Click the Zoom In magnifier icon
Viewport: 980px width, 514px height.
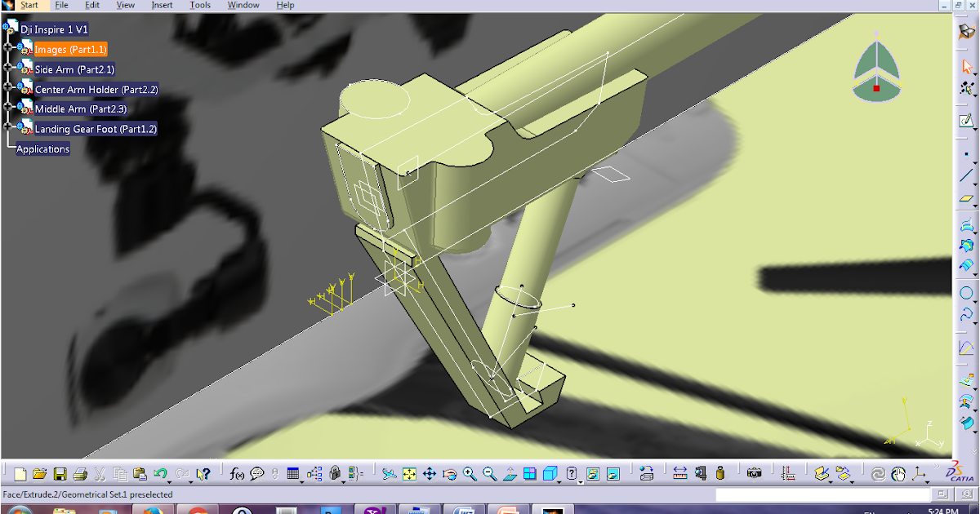coord(469,472)
